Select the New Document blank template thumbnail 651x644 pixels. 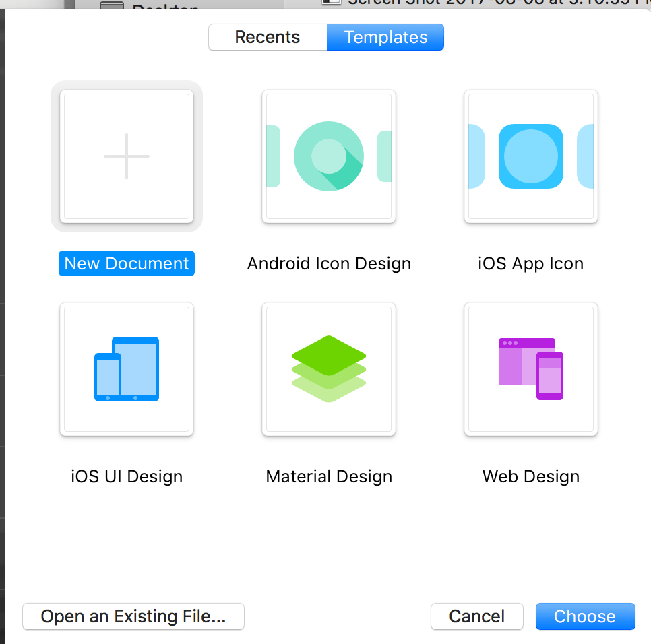click(x=127, y=156)
